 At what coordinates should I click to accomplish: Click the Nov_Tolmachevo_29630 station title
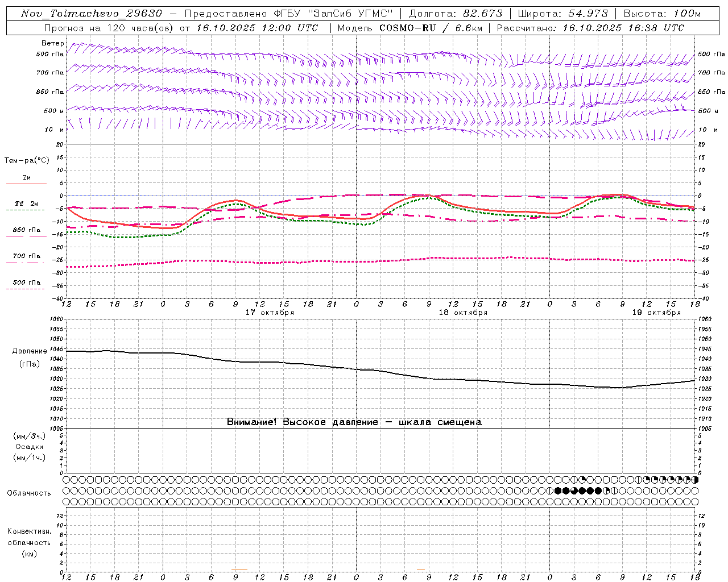(x=92, y=14)
